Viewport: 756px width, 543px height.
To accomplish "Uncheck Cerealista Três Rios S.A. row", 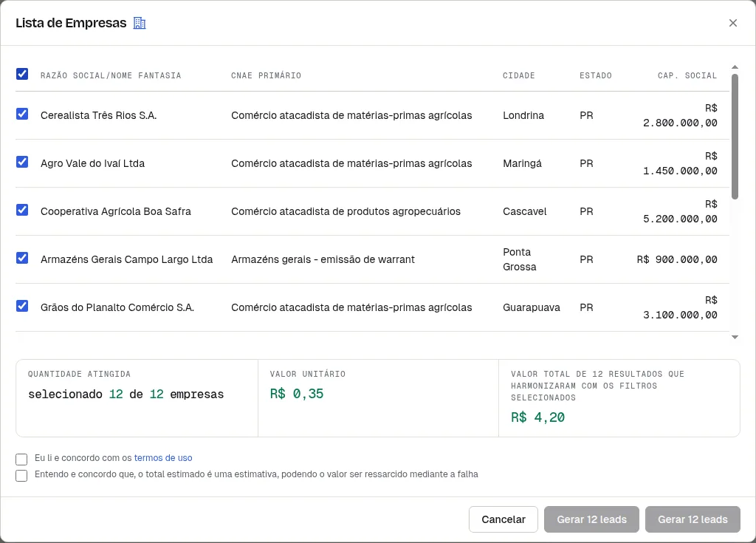I will 22,114.
